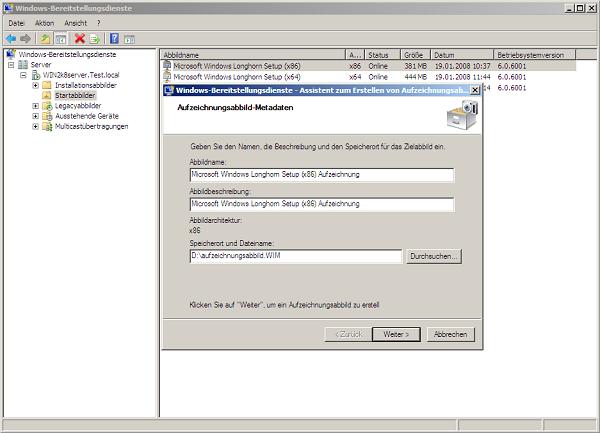Click the Startabbilder folder icon
This screenshot has height=433, width=600.
[x=47, y=95]
